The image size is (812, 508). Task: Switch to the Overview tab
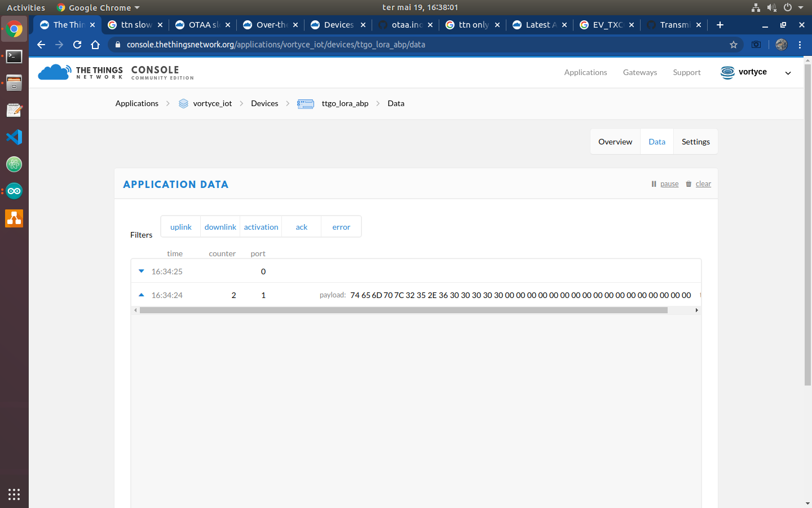[x=615, y=141]
